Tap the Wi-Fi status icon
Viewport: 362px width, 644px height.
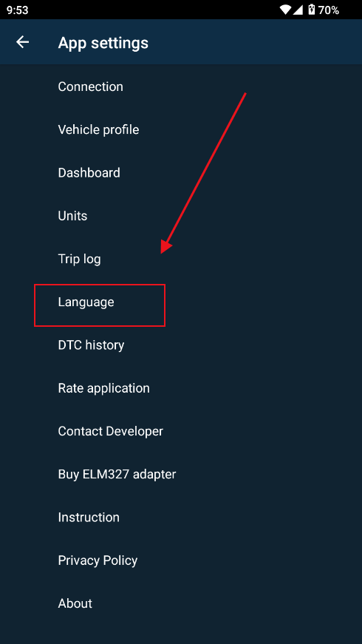tap(285, 10)
